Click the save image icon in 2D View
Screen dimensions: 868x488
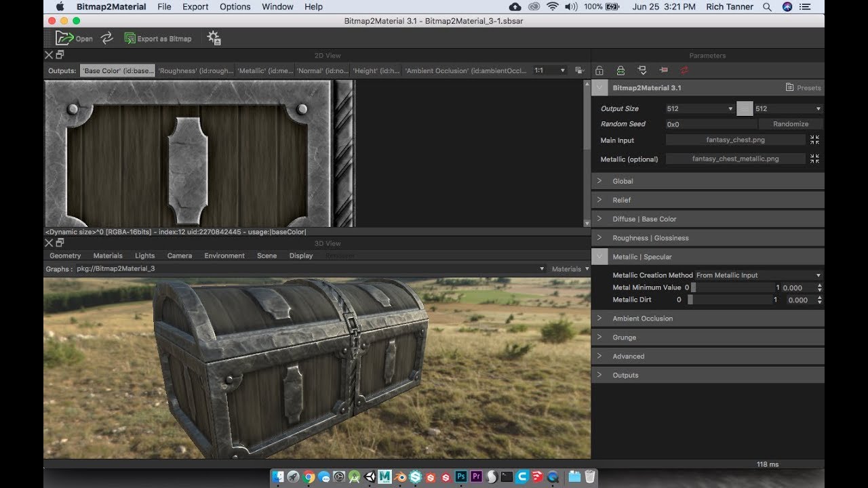(x=579, y=70)
